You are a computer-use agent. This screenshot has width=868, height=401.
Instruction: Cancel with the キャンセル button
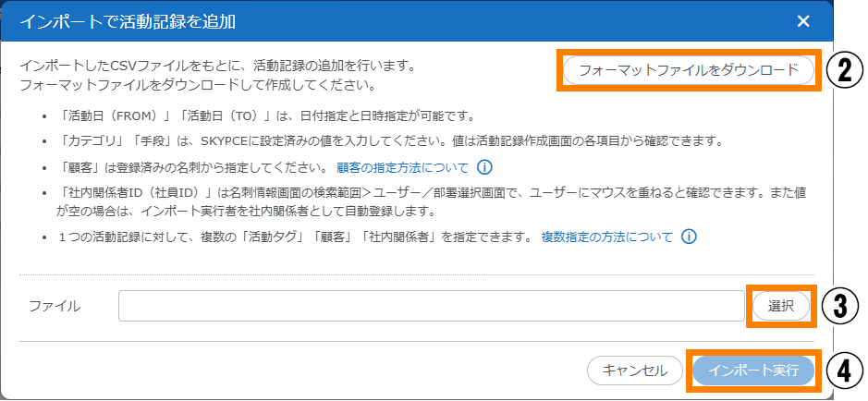[635, 371]
